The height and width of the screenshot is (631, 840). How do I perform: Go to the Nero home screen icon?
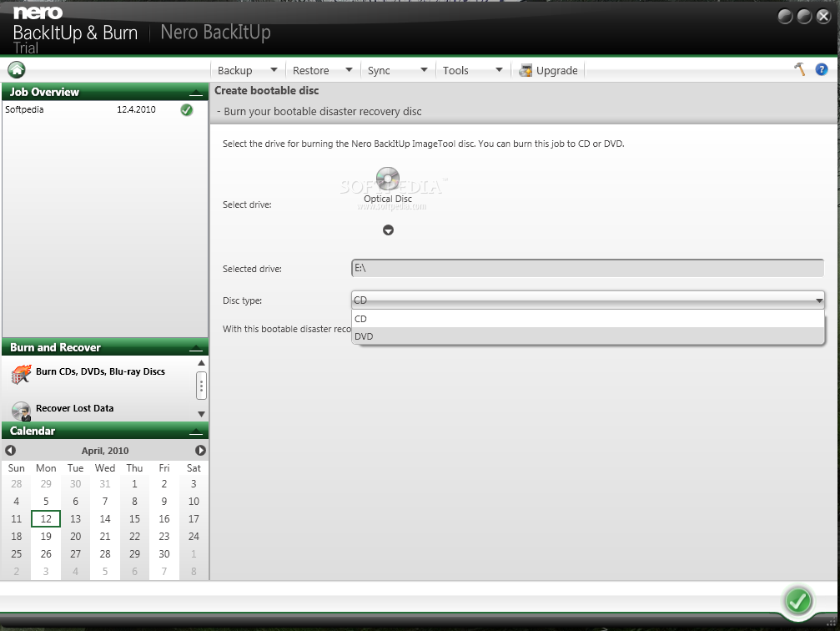pyautogui.click(x=16, y=70)
